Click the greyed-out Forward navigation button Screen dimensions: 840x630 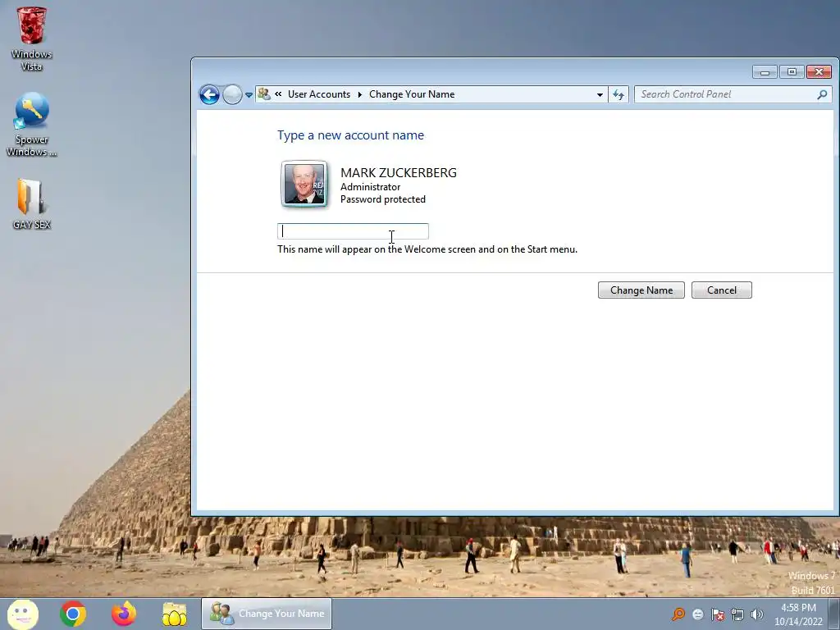click(232, 95)
